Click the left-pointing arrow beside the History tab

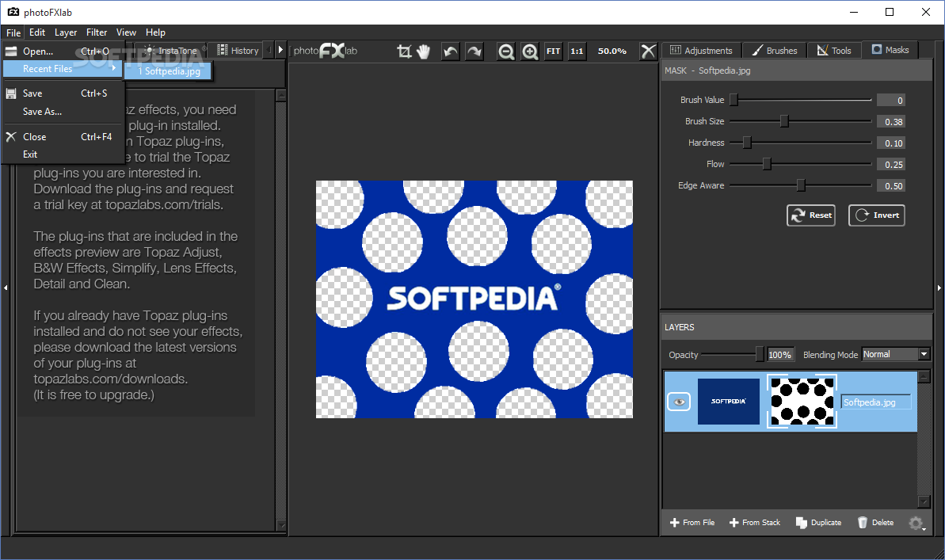pyautogui.click(x=269, y=51)
